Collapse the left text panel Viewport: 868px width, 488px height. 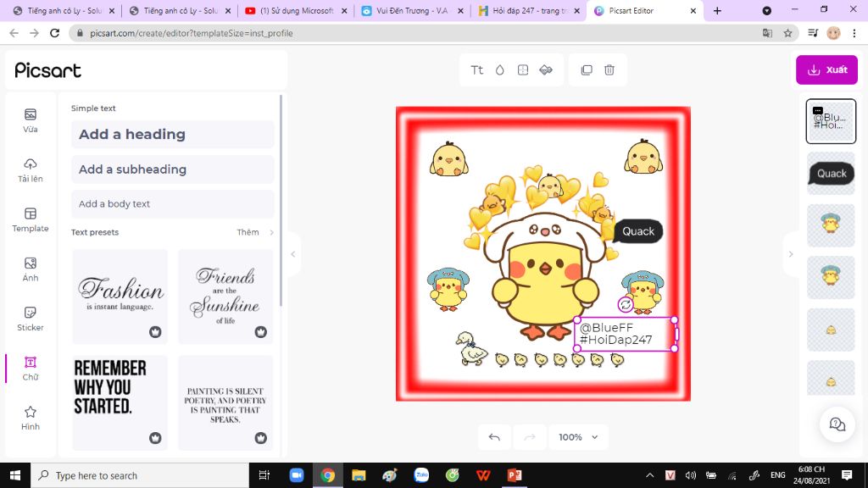(293, 254)
